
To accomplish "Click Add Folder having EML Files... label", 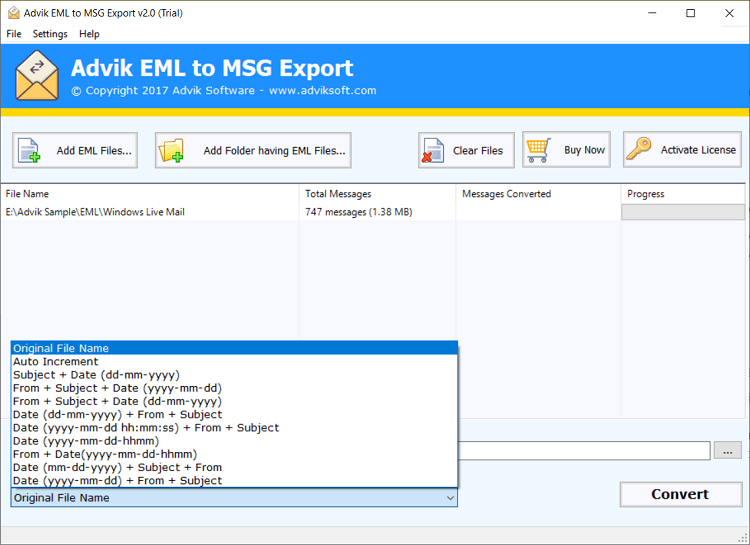I will click(274, 151).
